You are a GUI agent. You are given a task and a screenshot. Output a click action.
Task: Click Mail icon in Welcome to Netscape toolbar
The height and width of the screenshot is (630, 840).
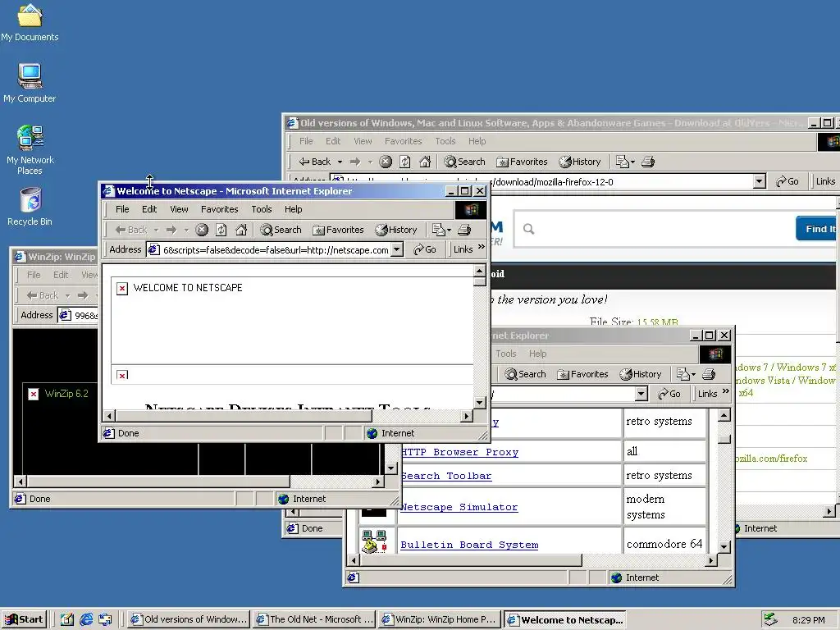point(438,230)
